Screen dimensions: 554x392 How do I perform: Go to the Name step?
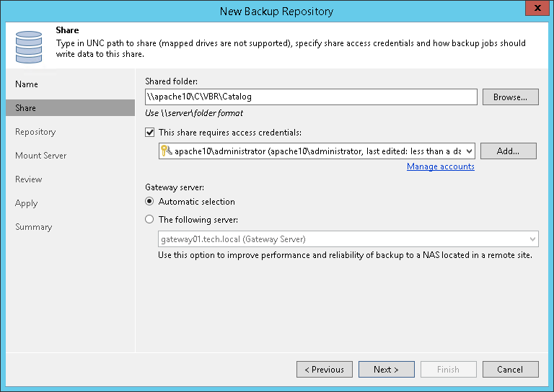pyautogui.click(x=27, y=84)
